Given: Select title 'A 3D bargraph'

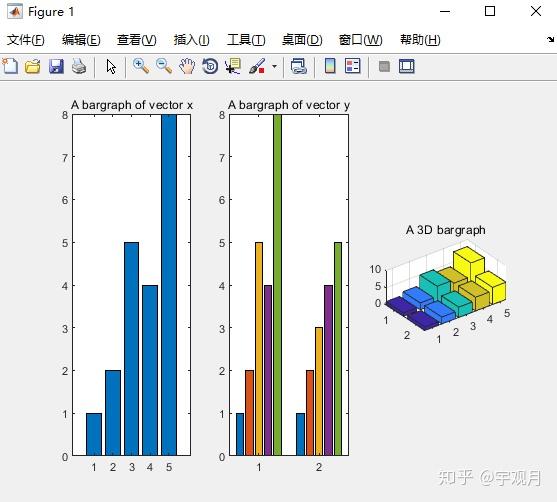Looking at the screenshot, I should [445, 230].
